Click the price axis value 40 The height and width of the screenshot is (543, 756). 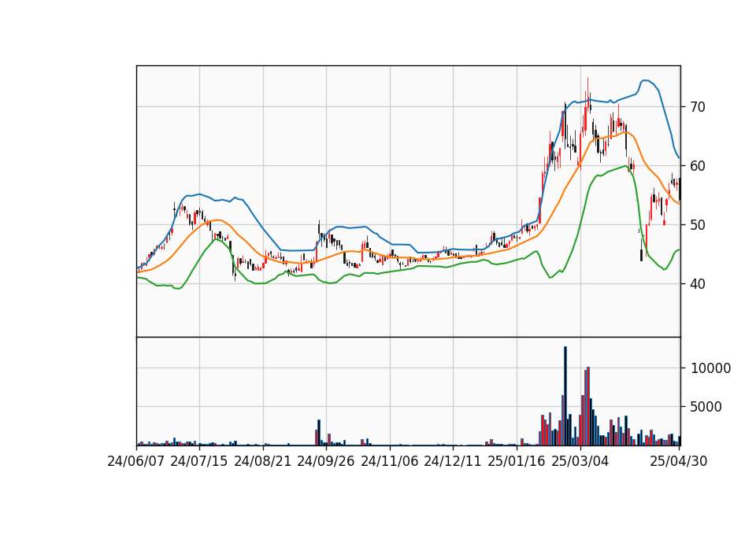coord(698,284)
